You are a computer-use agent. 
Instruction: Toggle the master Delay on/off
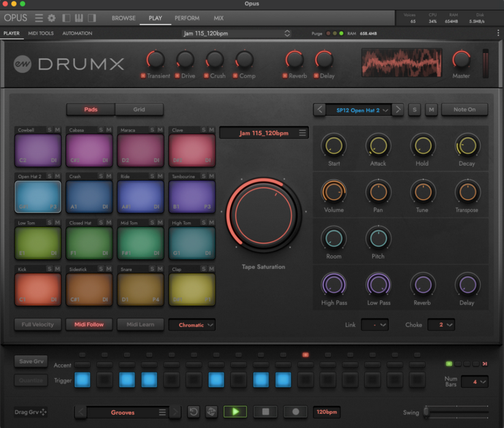tap(316, 76)
